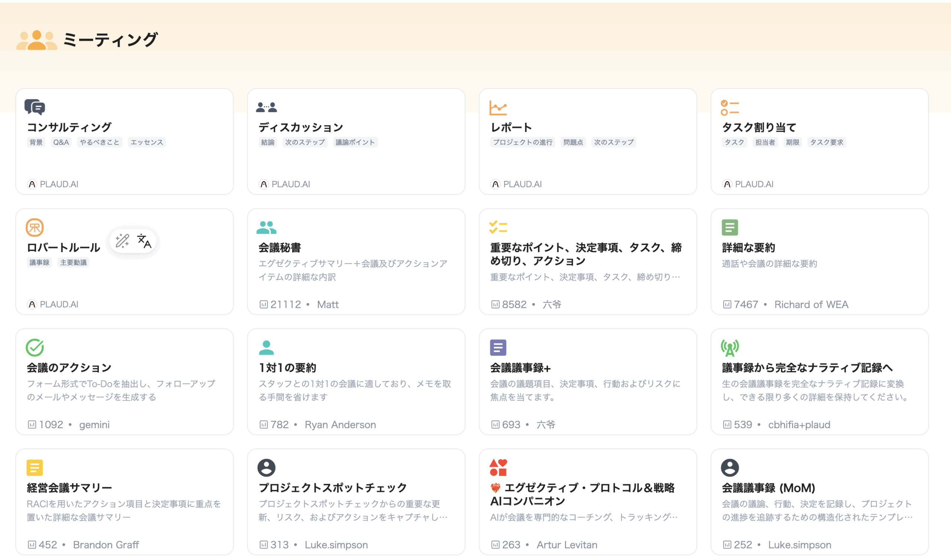This screenshot has width=951, height=560.
Task: Click author name cbhifia+plaud
Action: pyautogui.click(x=799, y=424)
